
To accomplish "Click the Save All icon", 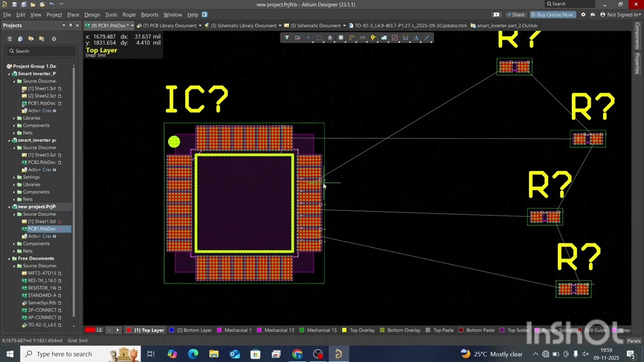I will coord(23,5).
